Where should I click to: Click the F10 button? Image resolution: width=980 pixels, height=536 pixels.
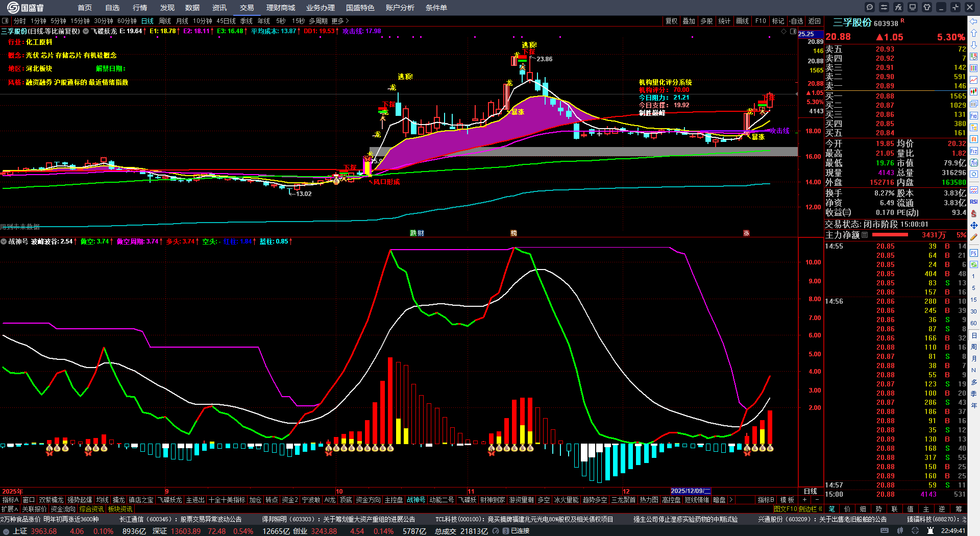(761, 21)
